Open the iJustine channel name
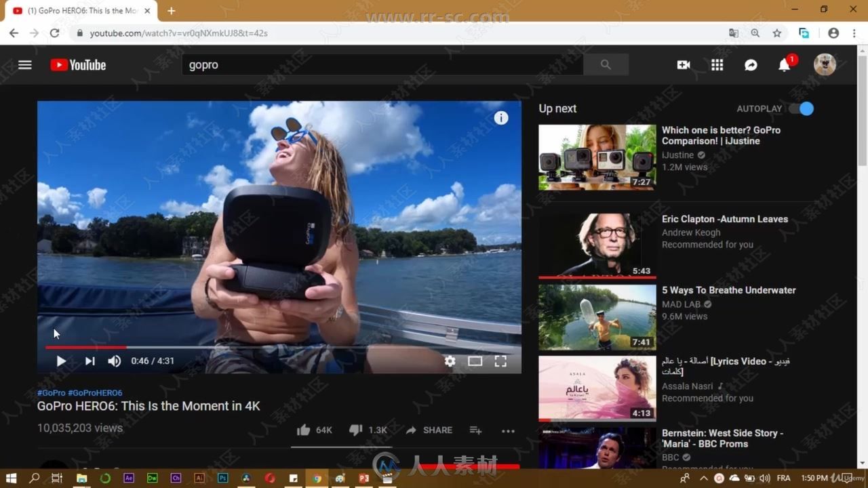This screenshot has height=488, width=868. point(678,155)
